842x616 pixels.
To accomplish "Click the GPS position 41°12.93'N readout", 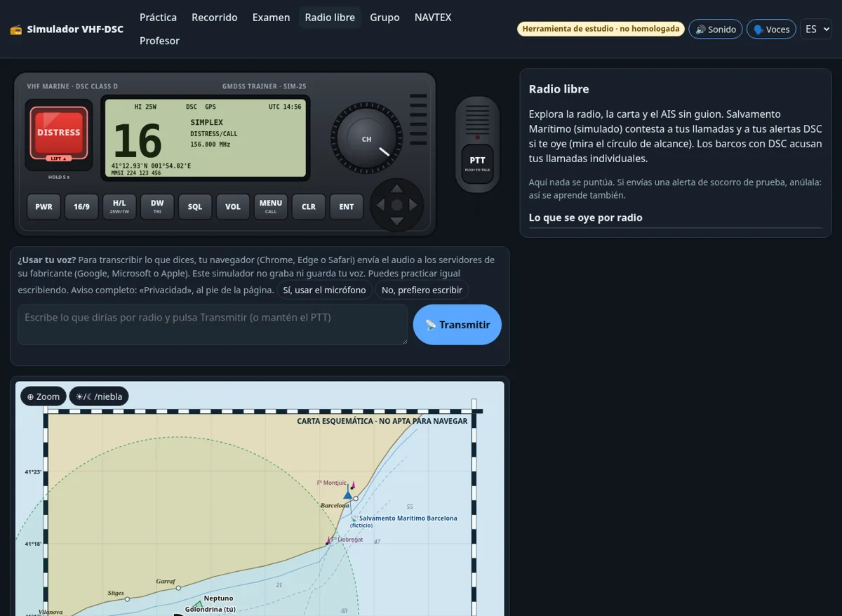I will tap(151, 166).
